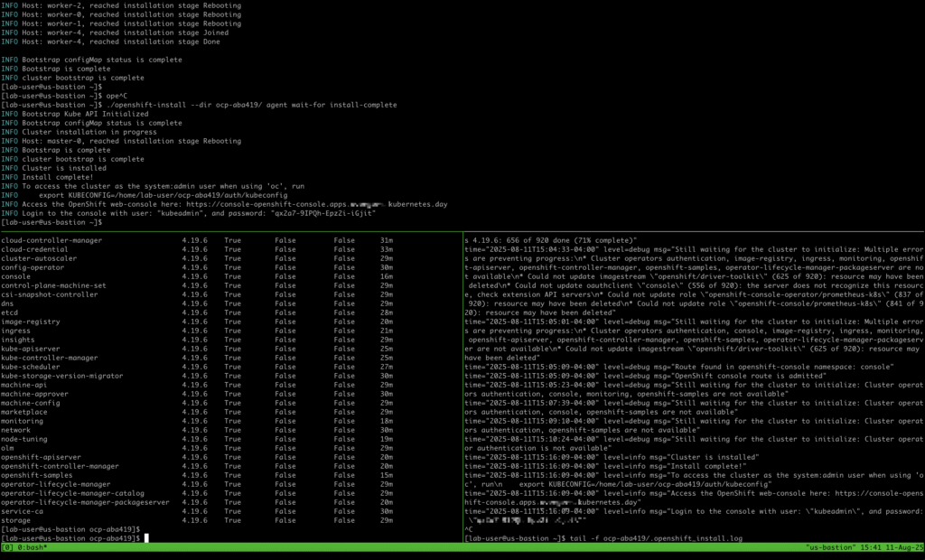
Task: Click the 31m age of cloud-controller-manager
Action: click(x=387, y=240)
